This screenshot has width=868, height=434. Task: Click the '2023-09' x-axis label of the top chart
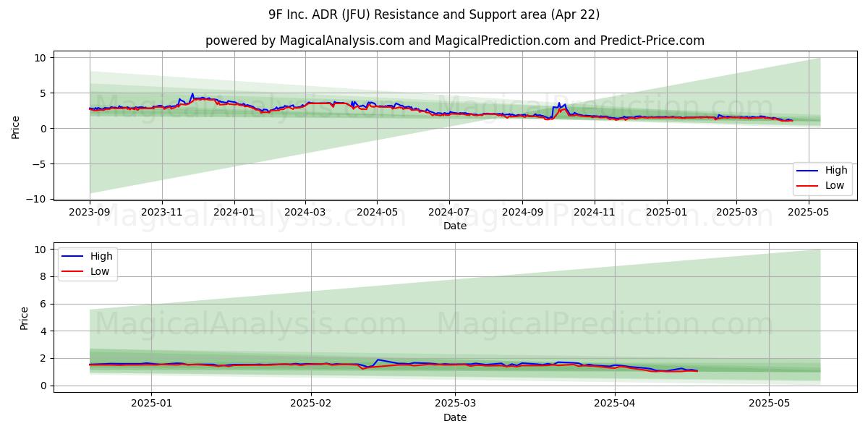click(90, 213)
